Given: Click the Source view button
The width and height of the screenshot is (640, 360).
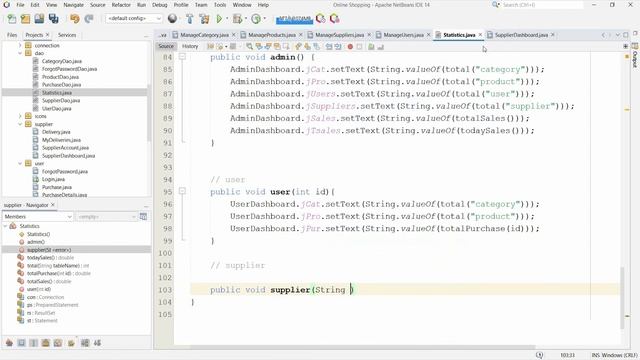Looking at the screenshot, I should (x=166, y=47).
